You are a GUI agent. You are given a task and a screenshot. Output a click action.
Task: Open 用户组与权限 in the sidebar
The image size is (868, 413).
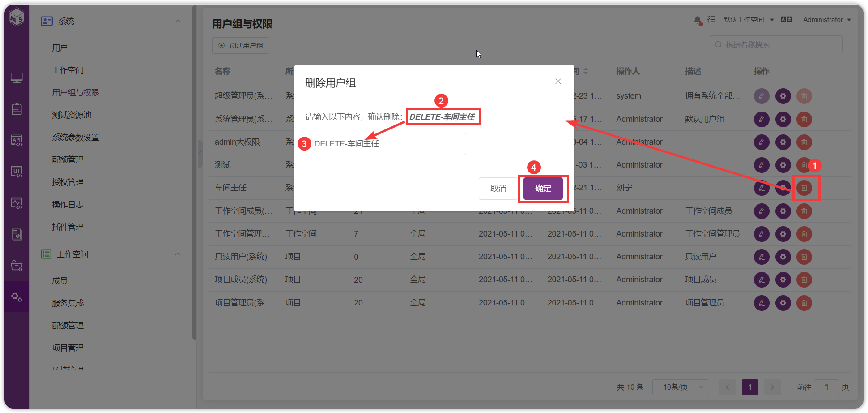click(76, 93)
